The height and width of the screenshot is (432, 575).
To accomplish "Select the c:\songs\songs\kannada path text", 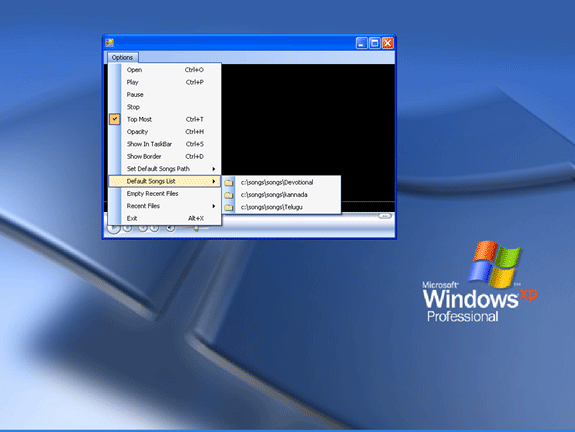I will point(274,195).
